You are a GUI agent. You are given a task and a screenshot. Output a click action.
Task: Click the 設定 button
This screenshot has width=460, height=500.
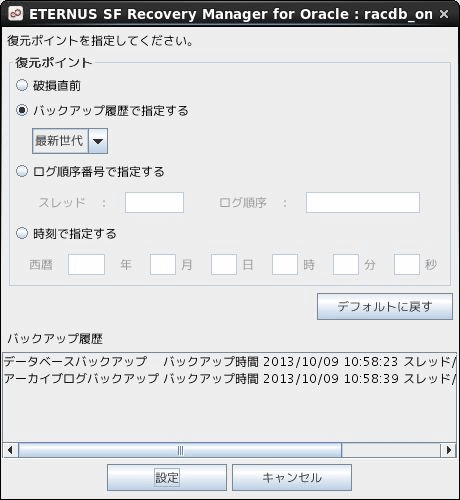click(x=167, y=478)
